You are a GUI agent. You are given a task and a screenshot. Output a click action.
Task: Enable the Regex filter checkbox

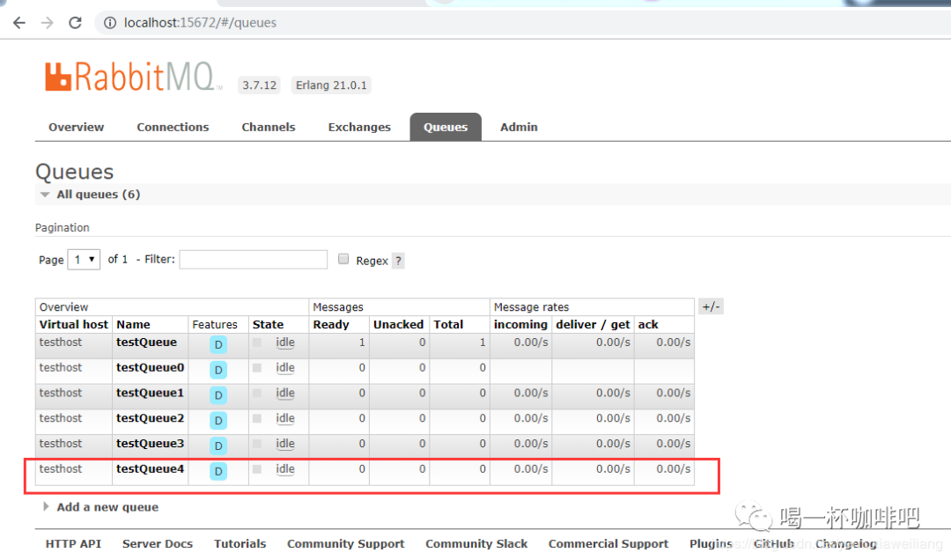point(343,259)
